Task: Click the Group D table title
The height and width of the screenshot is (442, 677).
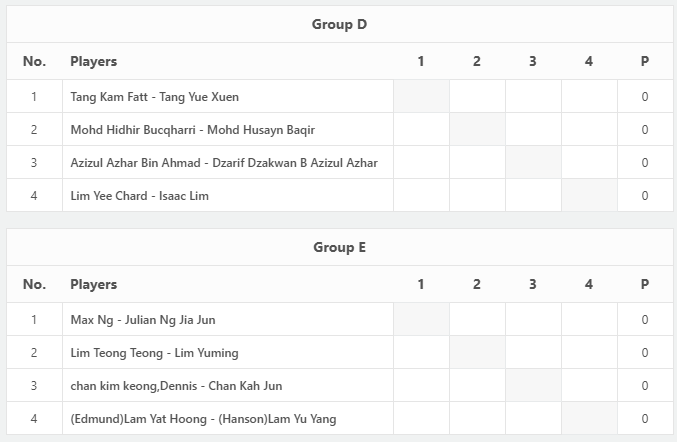Action: 339,24
